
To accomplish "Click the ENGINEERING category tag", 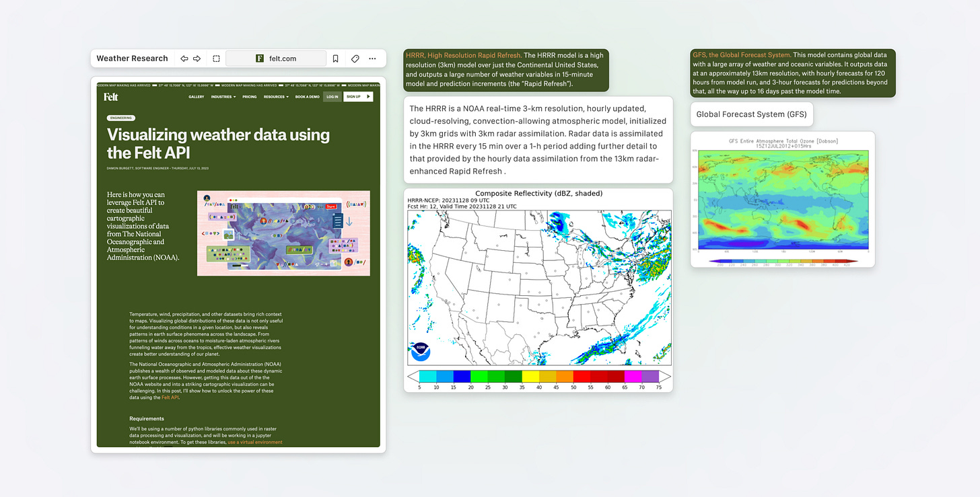I will [x=121, y=118].
